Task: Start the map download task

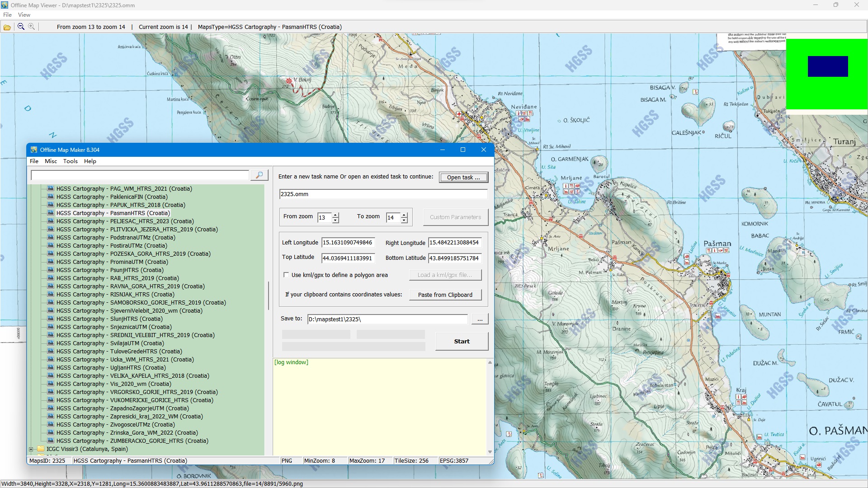Action: tap(462, 341)
